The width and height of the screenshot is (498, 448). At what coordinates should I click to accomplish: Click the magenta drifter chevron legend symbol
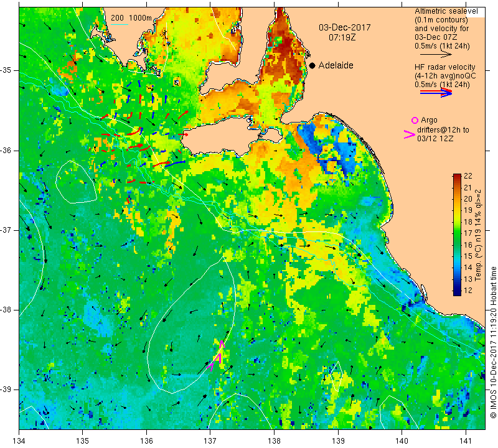(x=410, y=134)
